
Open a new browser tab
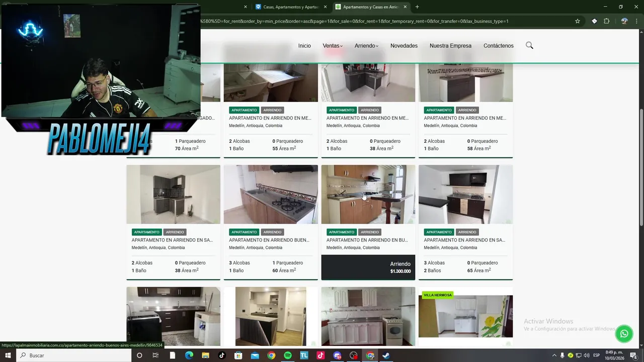click(417, 7)
